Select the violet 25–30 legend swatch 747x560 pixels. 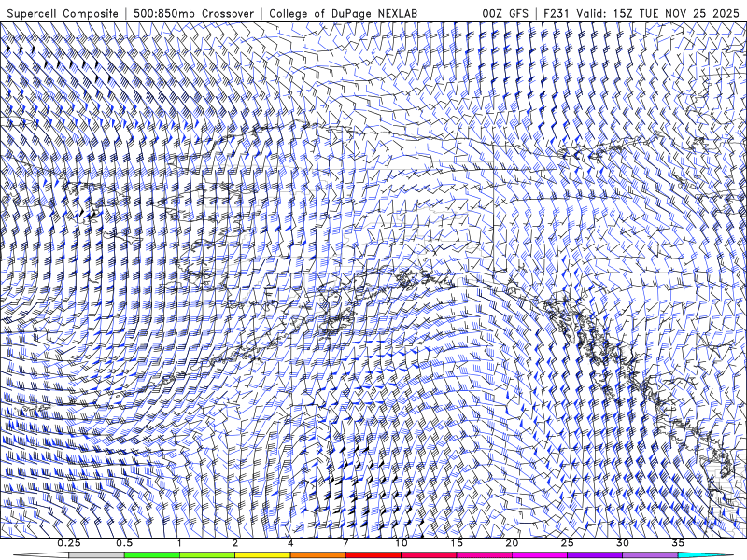[x=594, y=555]
